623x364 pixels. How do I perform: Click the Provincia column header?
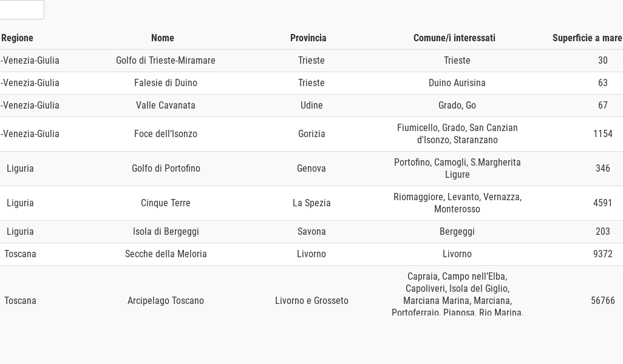tap(308, 38)
